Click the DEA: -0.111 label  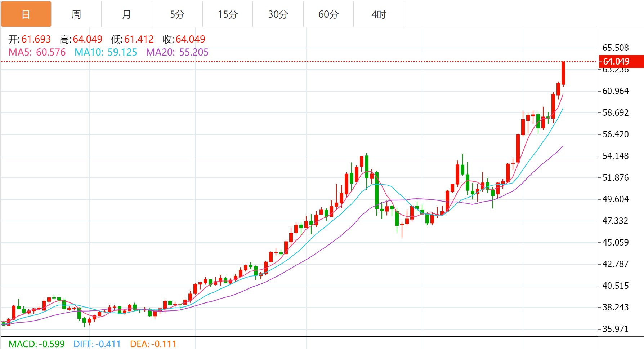pyautogui.click(x=153, y=344)
